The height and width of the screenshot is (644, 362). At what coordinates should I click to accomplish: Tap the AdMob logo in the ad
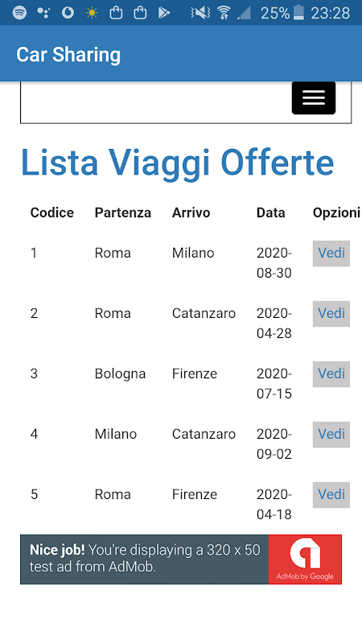pos(305,559)
